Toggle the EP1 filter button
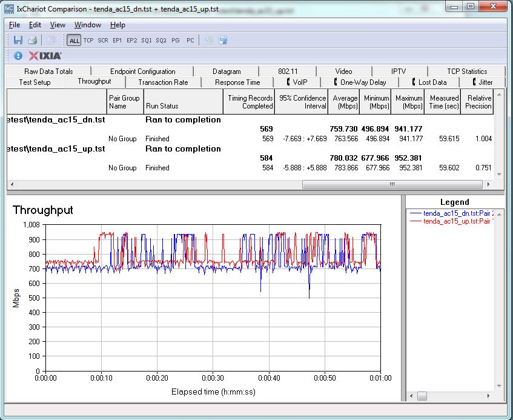The height and width of the screenshot is (420, 513). point(117,40)
